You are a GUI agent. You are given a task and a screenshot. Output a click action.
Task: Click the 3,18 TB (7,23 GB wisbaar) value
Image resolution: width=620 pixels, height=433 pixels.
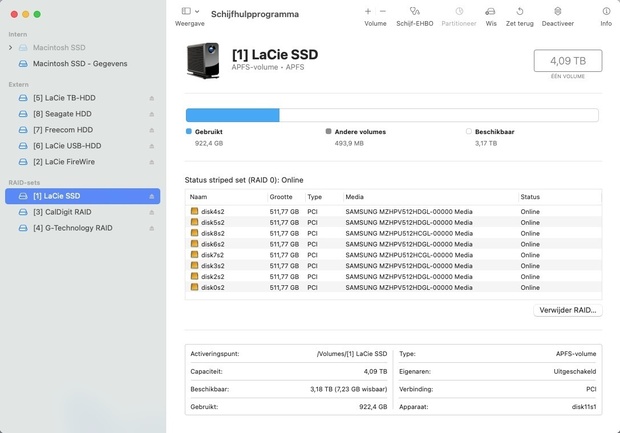pos(349,390)
